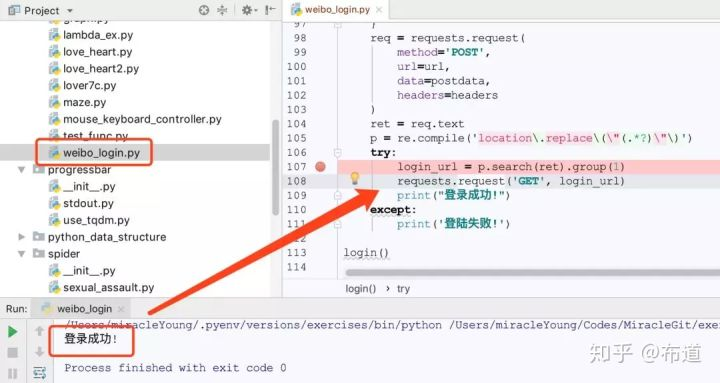Click line number 100 in the gutter

(x=297, y=67)
